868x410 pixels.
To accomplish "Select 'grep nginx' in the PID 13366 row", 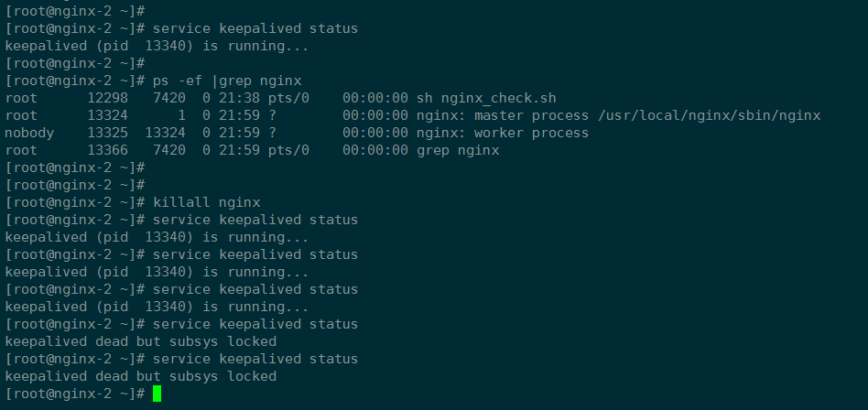I will click(x=458, y=150).
